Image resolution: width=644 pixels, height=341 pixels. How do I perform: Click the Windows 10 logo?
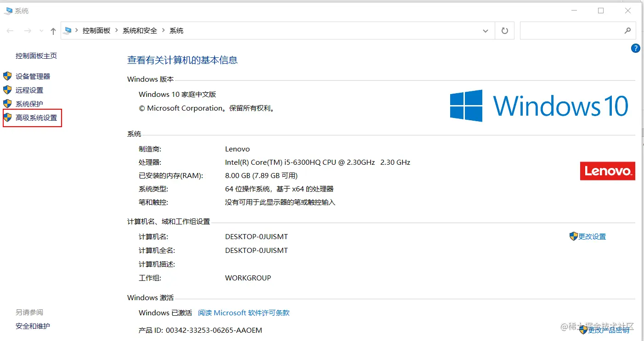(x=539, y=106)
